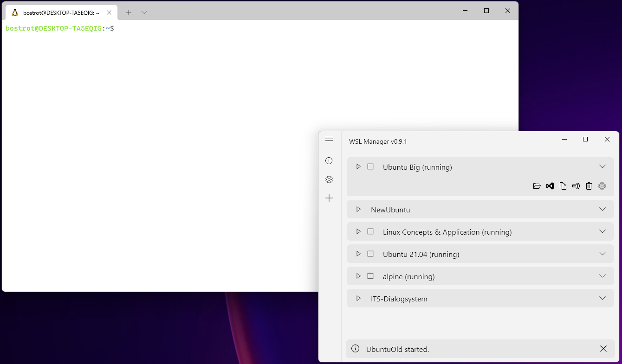The width and height of the screenshot is (622, 364).
Task: Open Ubuntu Big in file explorer
Action: click(x=537, y=186)
